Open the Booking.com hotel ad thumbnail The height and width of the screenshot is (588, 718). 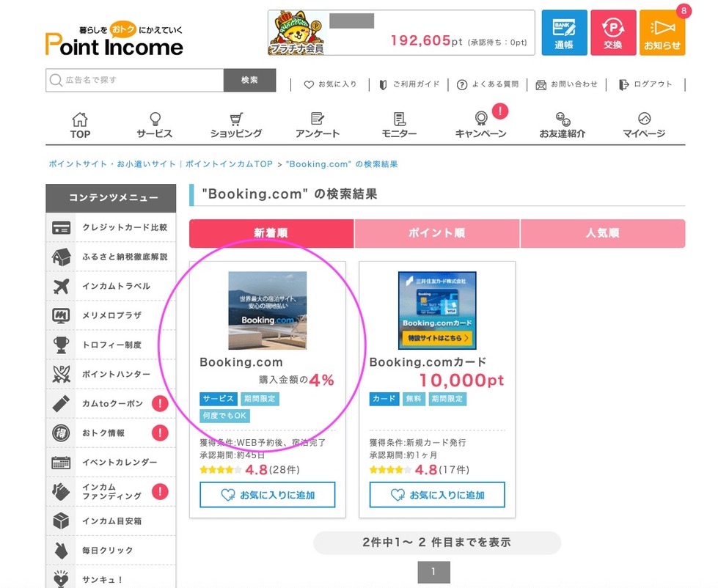[267, 310]
